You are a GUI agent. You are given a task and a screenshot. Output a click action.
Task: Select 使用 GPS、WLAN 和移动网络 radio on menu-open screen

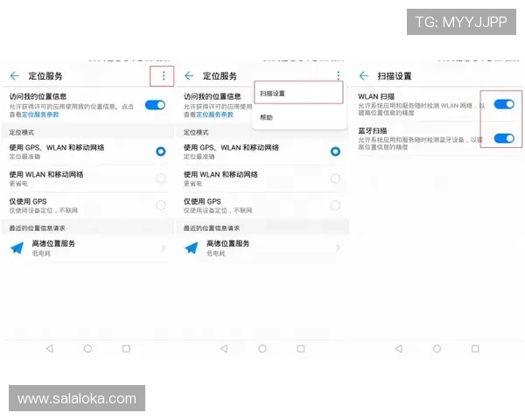(335, 151)
